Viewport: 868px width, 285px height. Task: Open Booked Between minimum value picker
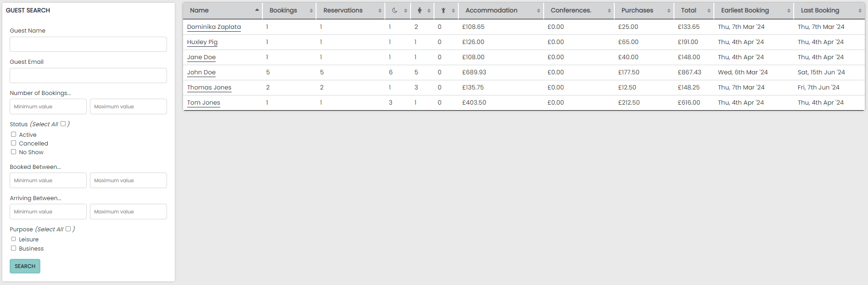click(48, 180)
